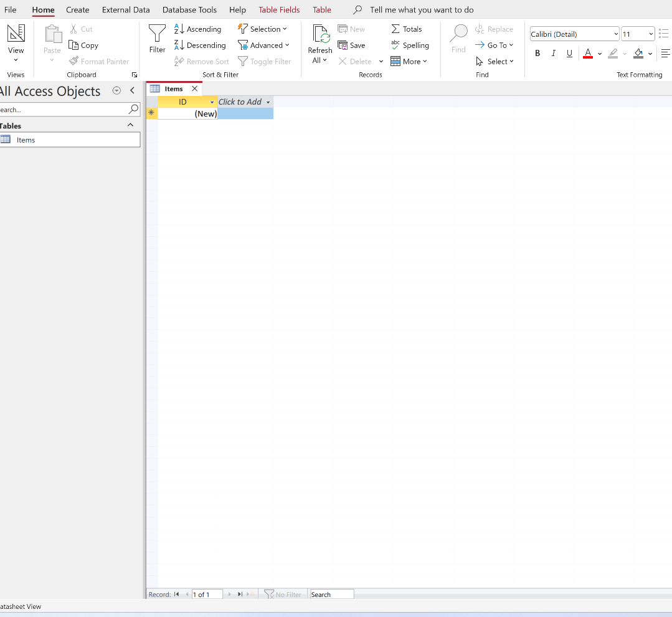Click the Go To command

click(x=495, y=45)
